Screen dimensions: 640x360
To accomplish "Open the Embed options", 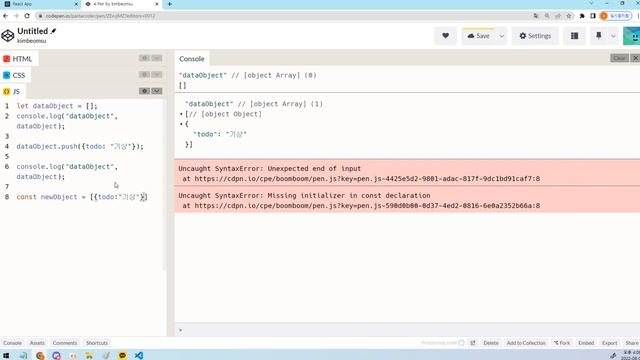I will 586,343.
